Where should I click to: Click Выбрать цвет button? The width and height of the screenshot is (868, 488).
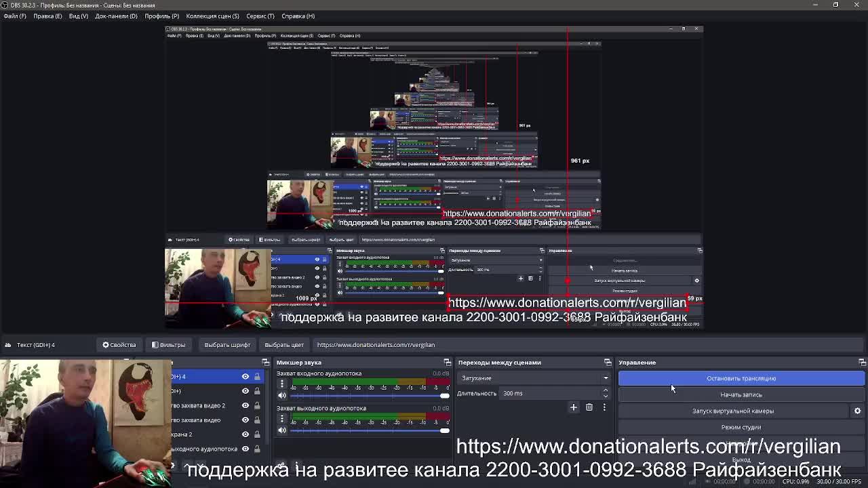click(x=284, y=344)
